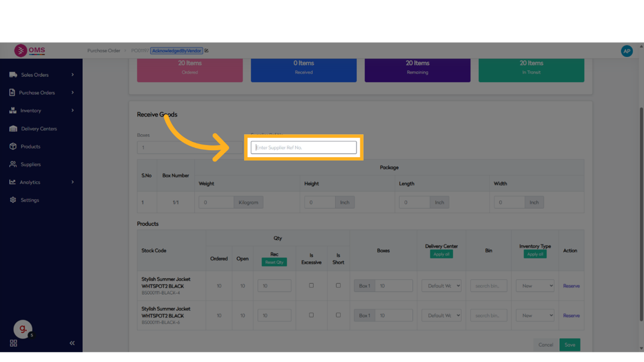
Task: Click the edit icon beside AcknowledgedByVendor status
Action: pyautogui.click(x=206, y=51)
